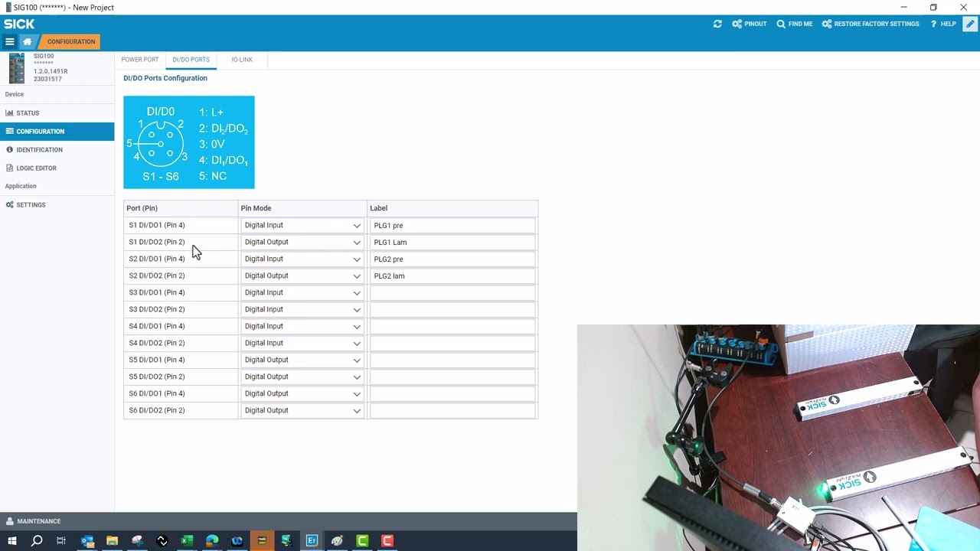
Task: Open Pin Mode dropdown for S3 DI/DO2 (Pin 2)
Action: coord(302,309)
